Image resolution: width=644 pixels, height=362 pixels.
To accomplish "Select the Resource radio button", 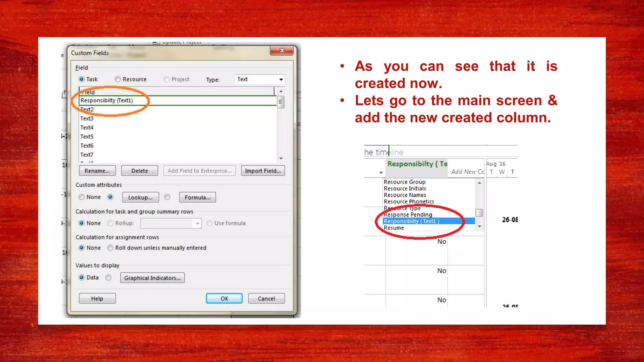I will (118, 79).
